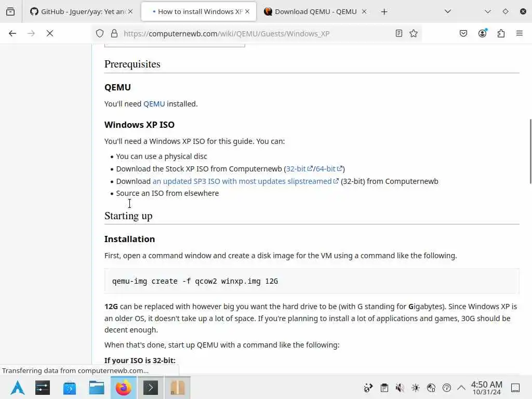Open Konsole terminal from taskbar

click(x=151, y=388)
